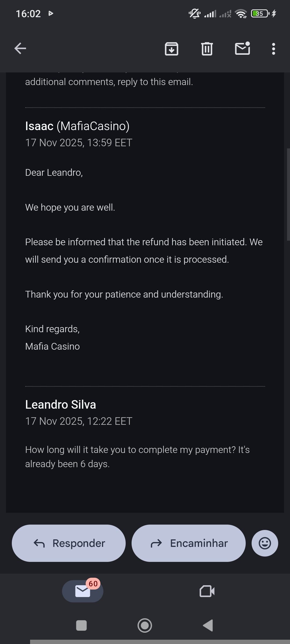Tap Encaminhar to forward email
Viewport: 290px width, 644px height.
click(x=189, y=543)
